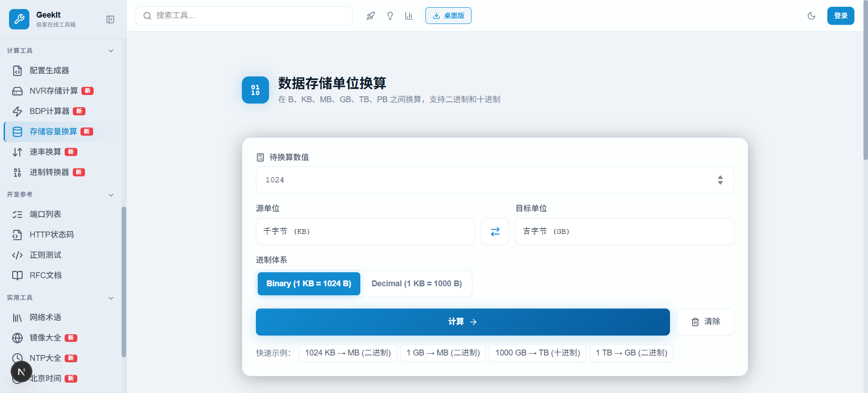Screen dimensions: 868x393
Task: Click the 桌面版 download button
Action: tap(448, 16)
